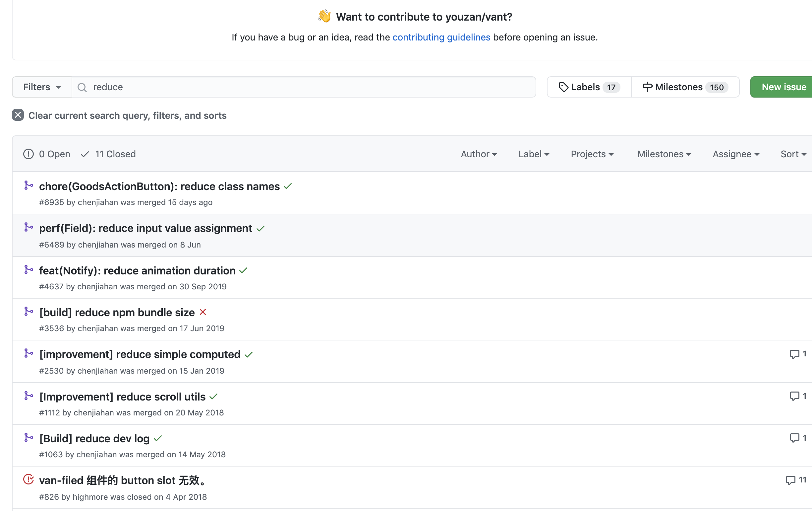
Task: Show the 0 Open issues
Action: pyautogui.click(x=47, y=154)
